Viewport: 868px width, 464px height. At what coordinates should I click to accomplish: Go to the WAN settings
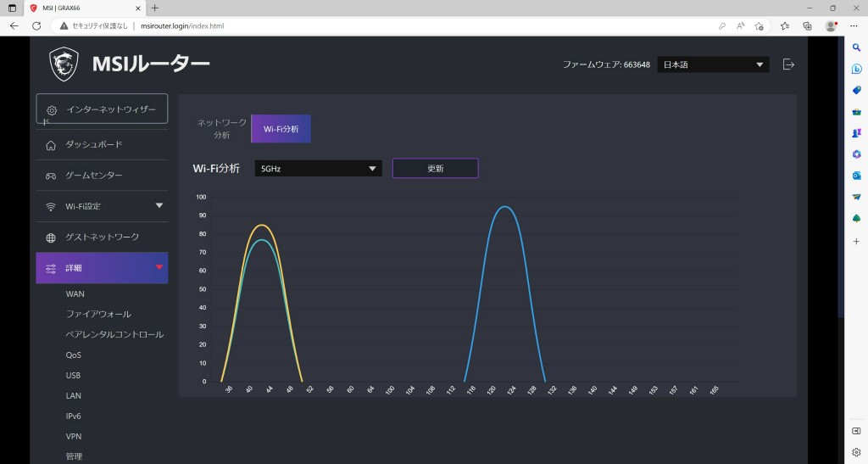75,294
